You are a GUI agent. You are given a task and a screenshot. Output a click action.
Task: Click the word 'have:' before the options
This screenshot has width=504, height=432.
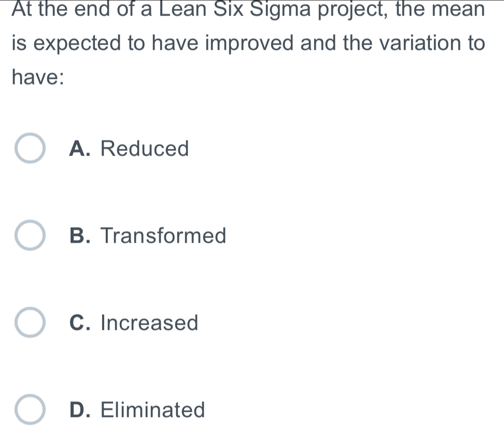[37, 79]
